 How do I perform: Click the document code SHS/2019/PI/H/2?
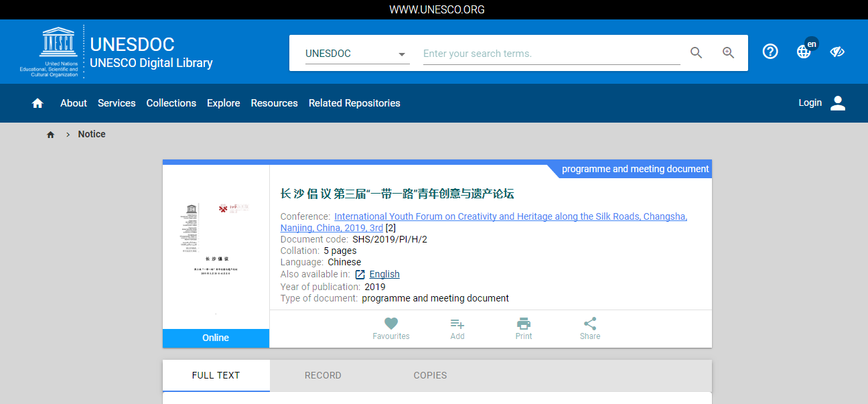(x=390, y=239)
